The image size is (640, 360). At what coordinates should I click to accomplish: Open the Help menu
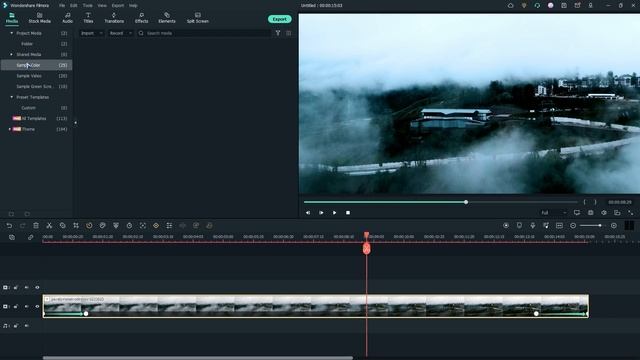coord(133,6)
